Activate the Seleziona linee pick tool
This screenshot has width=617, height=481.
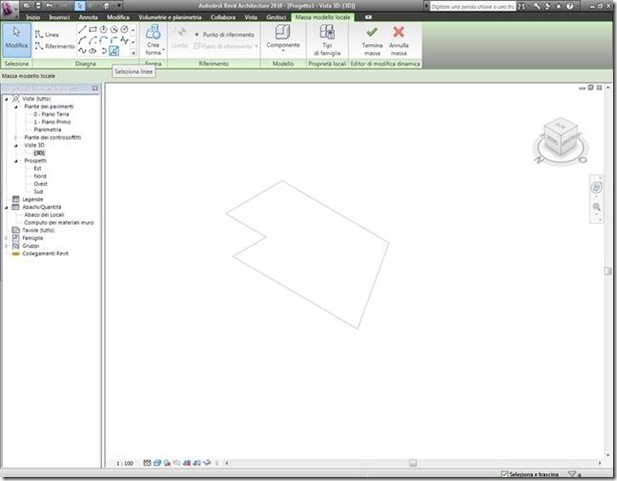pos(114,51)
